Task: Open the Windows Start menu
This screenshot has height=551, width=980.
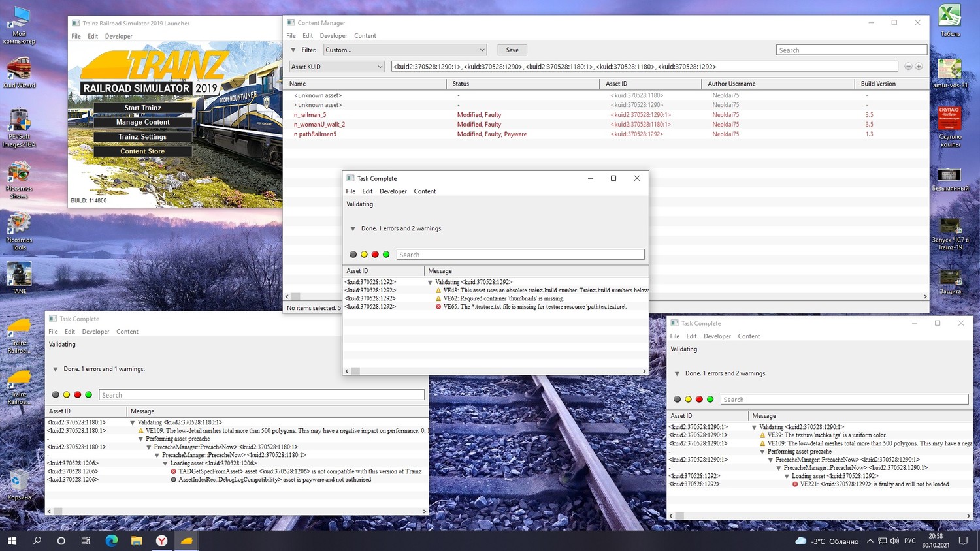Action: 12,541
